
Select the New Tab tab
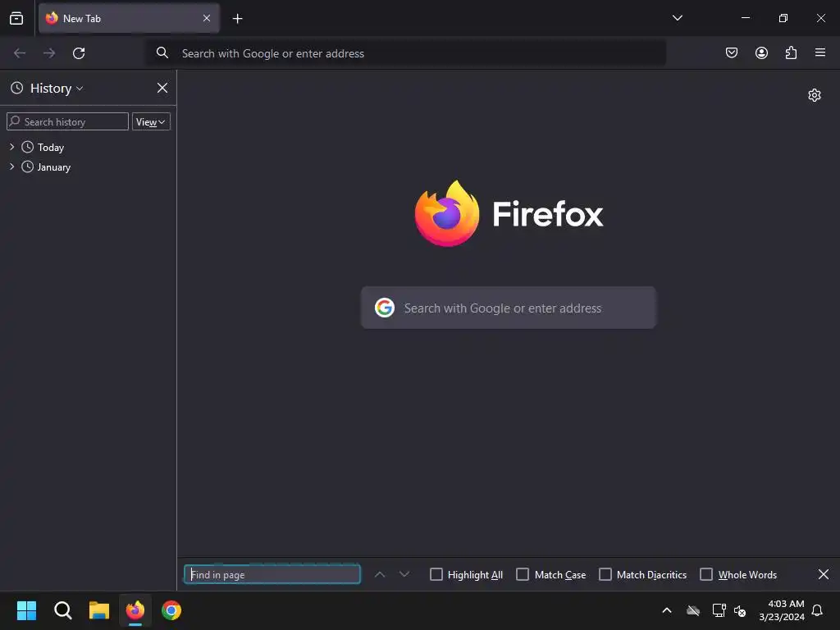click(129, 18)
